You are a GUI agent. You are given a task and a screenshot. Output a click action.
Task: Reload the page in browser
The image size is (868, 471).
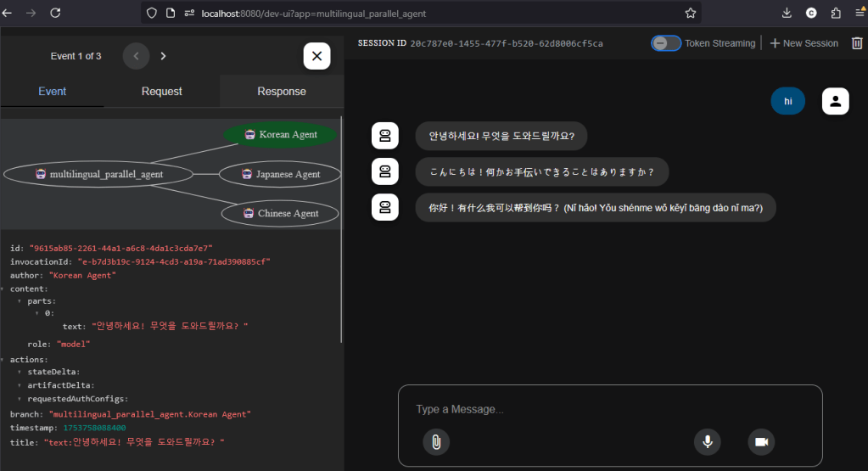pos(55,14)
